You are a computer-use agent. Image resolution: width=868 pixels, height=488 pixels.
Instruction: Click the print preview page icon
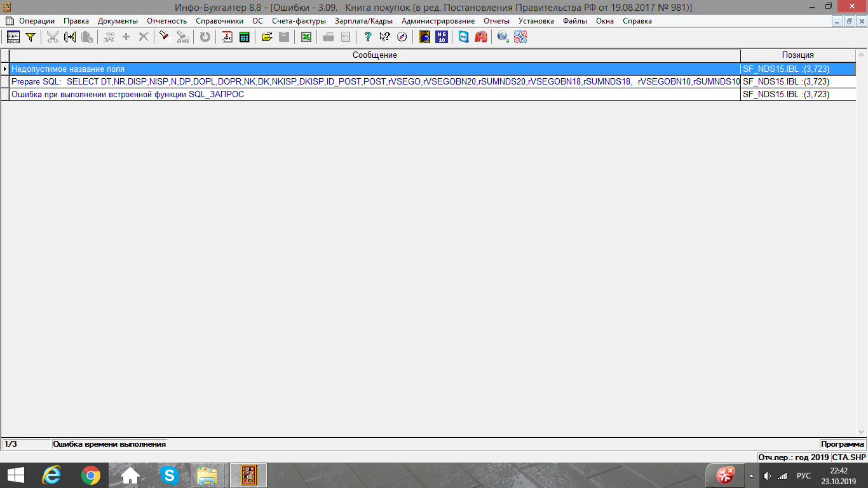click(346, 37)
